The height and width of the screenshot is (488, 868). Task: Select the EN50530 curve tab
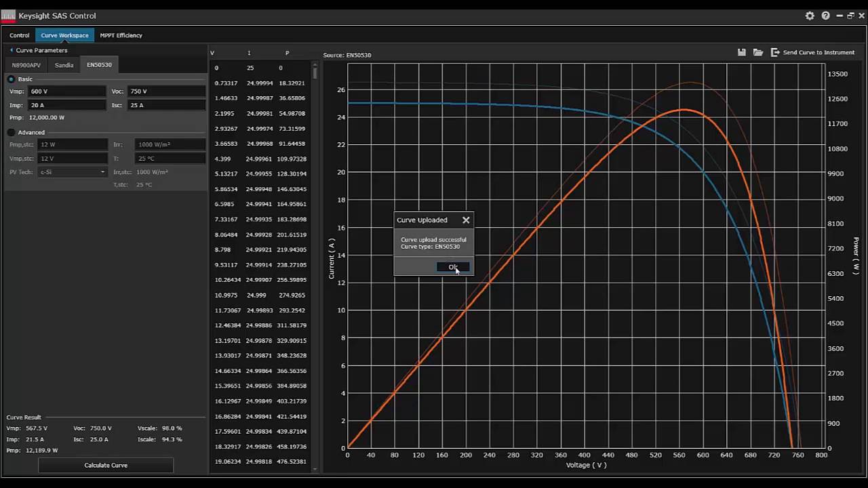[x=99, y=65]
